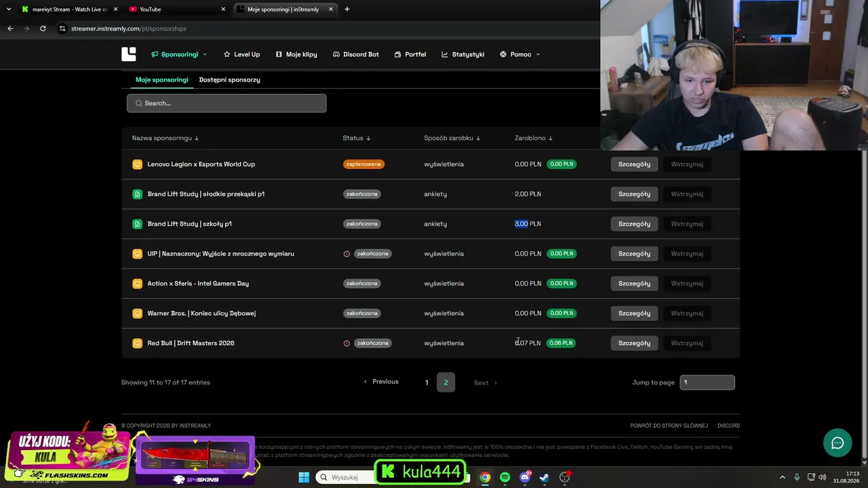The image size is (868, 488).
Task: Click the highlighted 3.00 PLN amount
Action: coord(528,224)
